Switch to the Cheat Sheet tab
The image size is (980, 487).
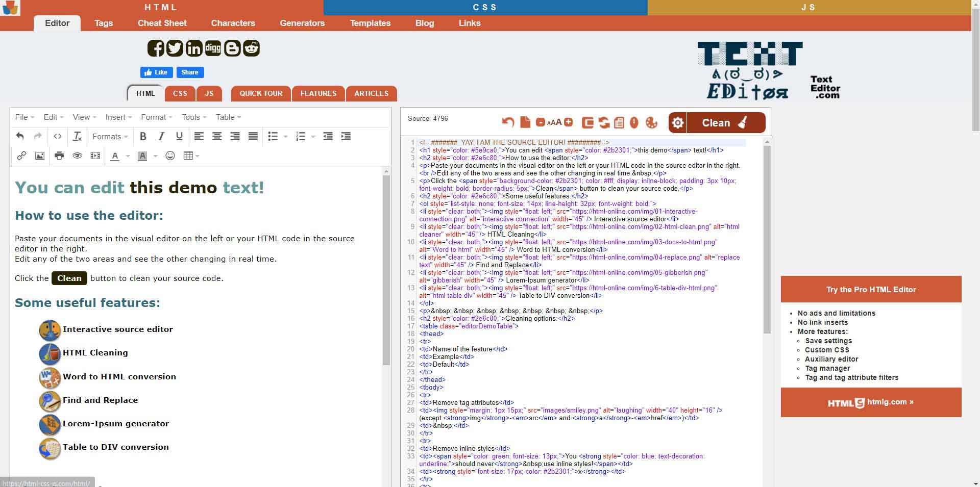click(162, 23)
